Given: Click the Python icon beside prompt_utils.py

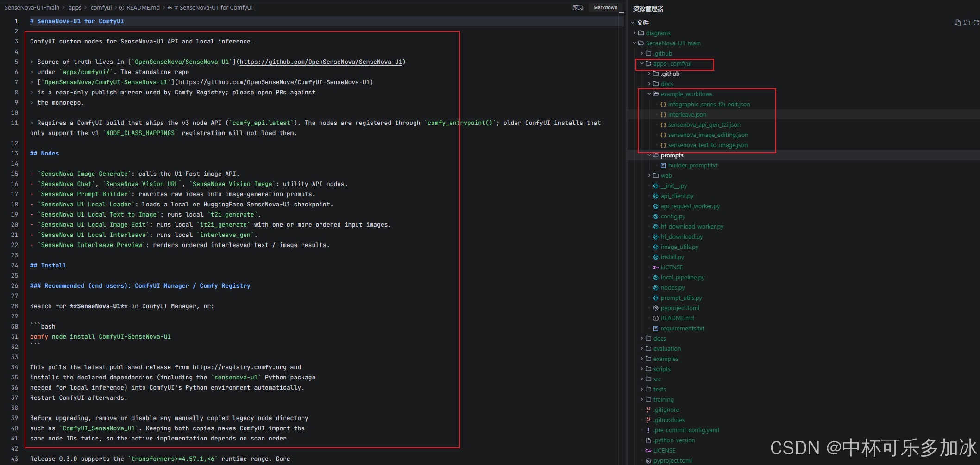Looking at the screenshot, I should (x=656, y=298).
